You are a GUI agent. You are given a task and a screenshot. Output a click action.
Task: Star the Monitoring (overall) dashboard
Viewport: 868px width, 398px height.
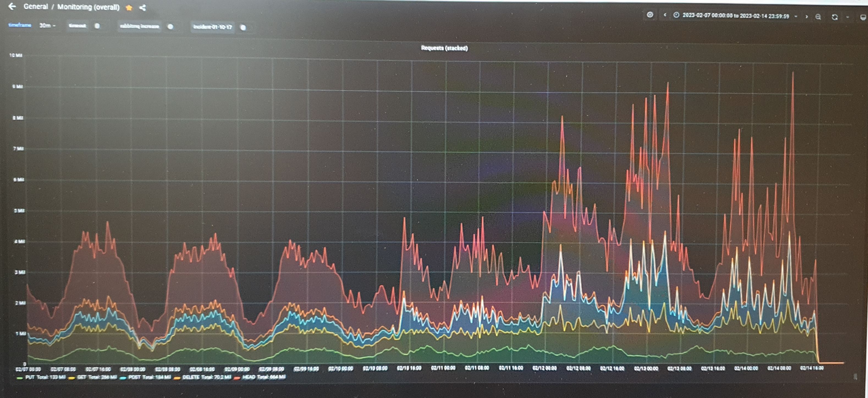(x=129, y=8)
